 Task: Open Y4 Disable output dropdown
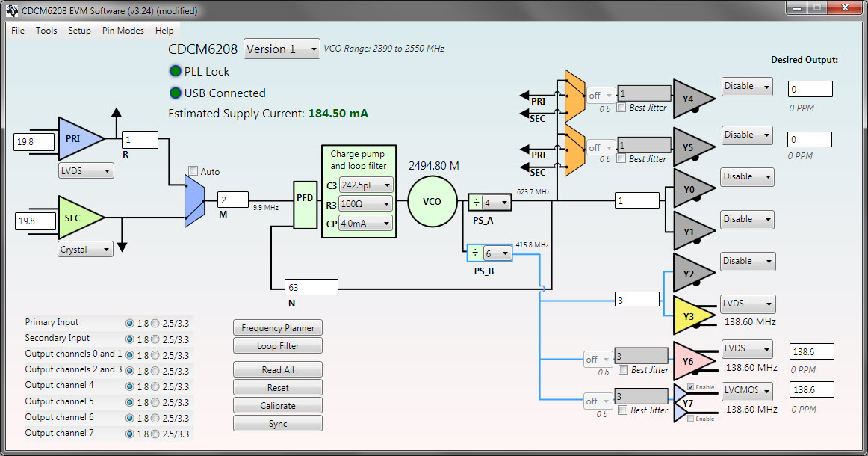click(747, 87)
